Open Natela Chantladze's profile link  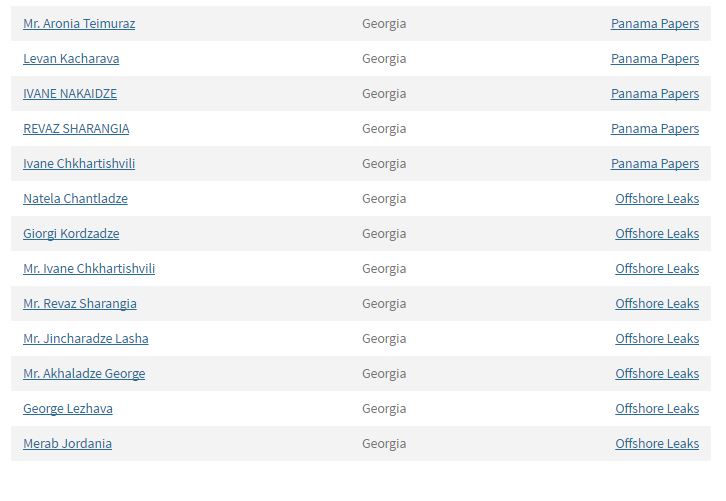pos(75,199)
